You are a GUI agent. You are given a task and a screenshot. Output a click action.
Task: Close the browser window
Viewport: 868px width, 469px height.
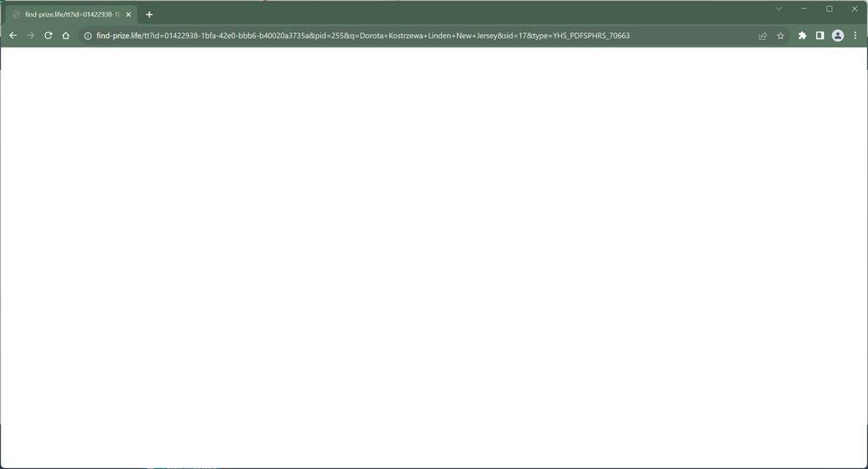click(x=854, y=9)
